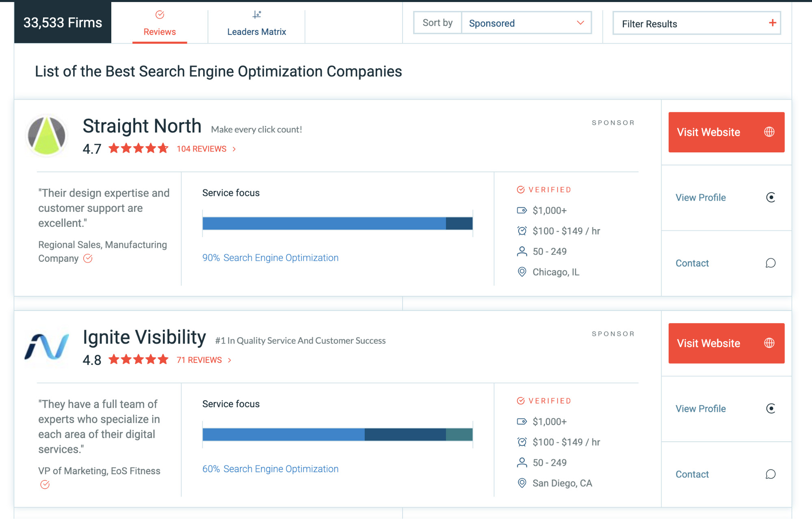812x519 pixels.
Task: Click the Sort by dropdown chevron arrow
Action: point(580,23)
